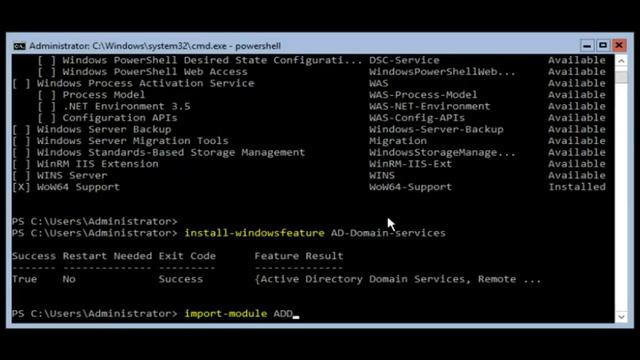Click the 'Feature Result' column header
The width and height of the screenshot is (640, 360).
click(x=299, y=256)
